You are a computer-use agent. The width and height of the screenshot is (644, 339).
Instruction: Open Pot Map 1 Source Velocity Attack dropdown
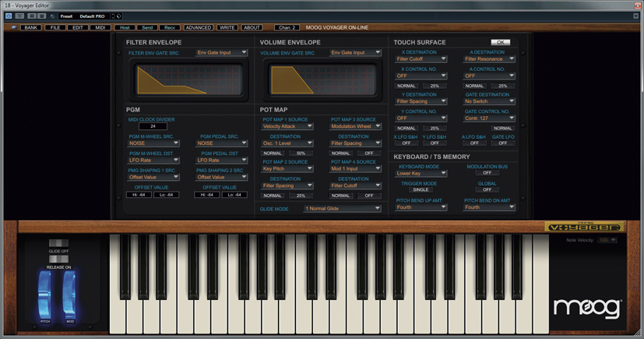click(x=287, y=126)
